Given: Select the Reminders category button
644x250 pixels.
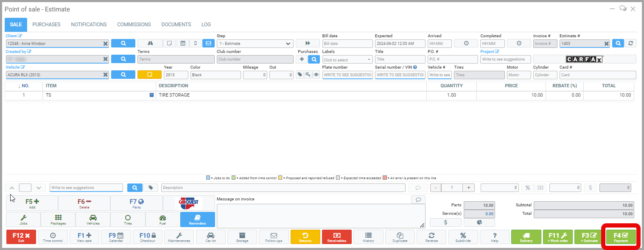Looking at the screenshot, I should point(197,219).
